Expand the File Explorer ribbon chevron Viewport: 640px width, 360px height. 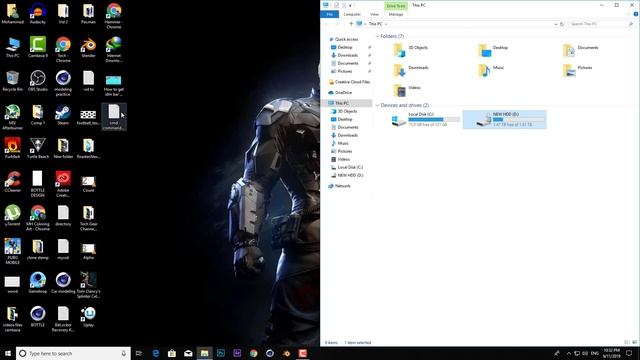[x=629, y=14]
